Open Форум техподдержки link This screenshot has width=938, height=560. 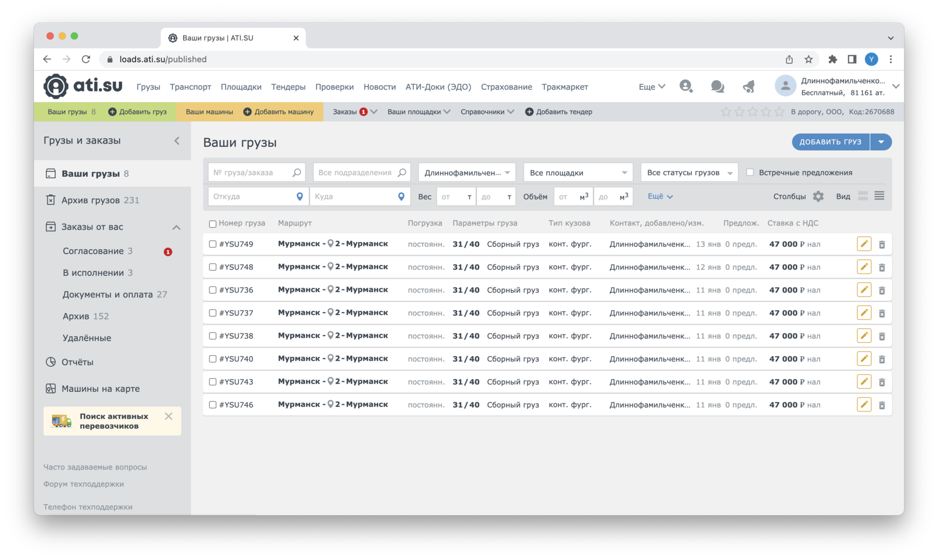click(84, 484)
